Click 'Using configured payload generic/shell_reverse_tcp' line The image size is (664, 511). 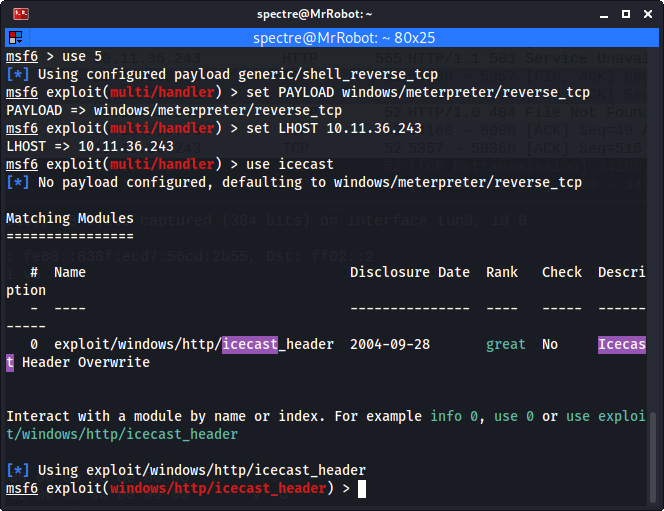(x=238, y=75)
